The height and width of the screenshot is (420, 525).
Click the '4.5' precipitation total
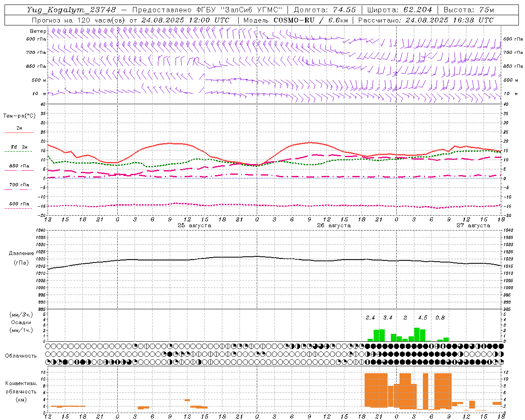tap(422, 317)
